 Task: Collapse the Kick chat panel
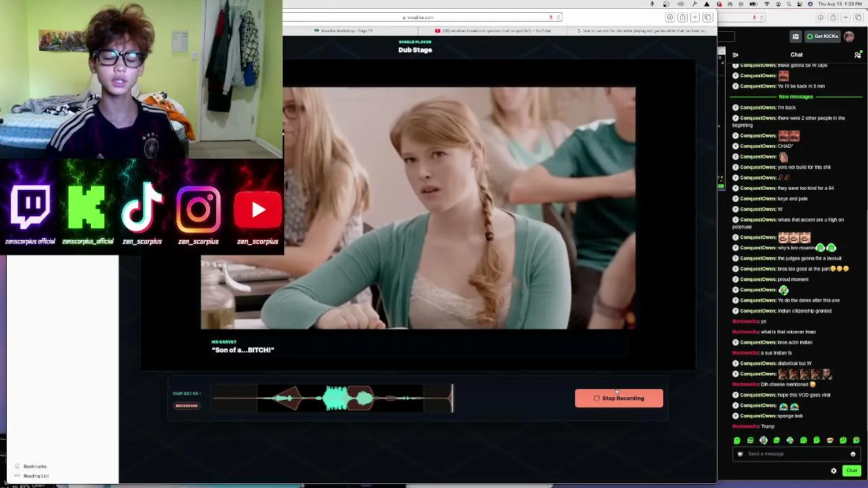(736, 55)
